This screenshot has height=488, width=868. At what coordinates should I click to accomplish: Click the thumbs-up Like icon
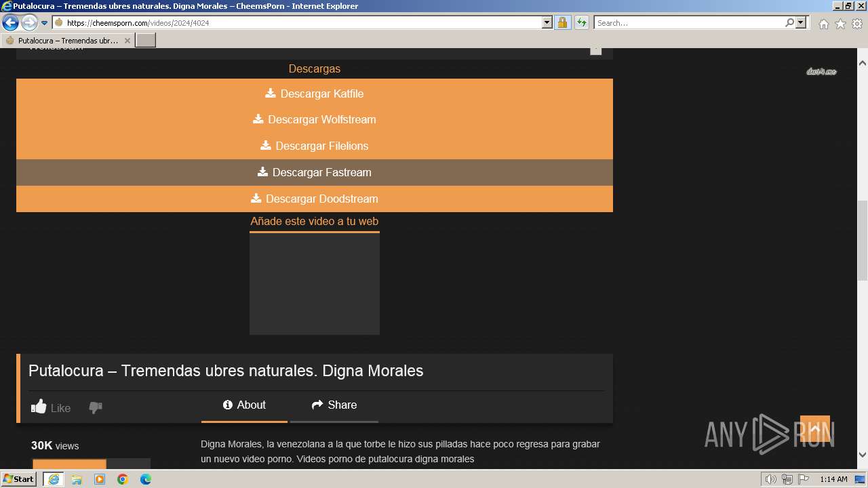[x=39, y=407]
